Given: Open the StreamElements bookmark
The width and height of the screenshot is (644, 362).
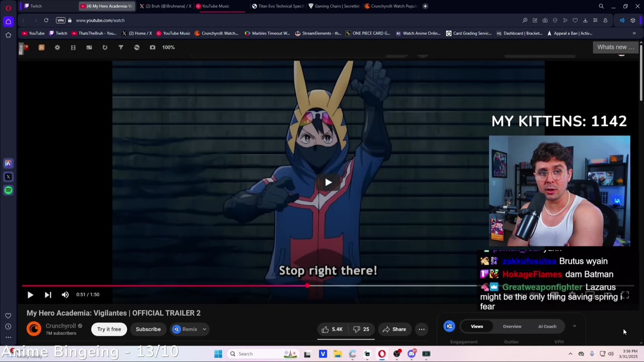Looking at the screenshot, I should point(318,33).
